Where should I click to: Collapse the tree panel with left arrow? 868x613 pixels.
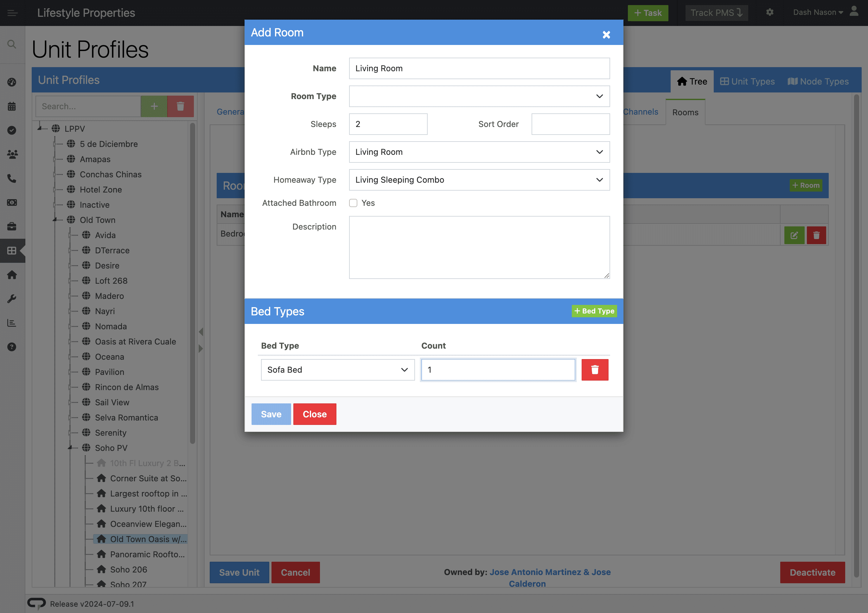(201, 332)
